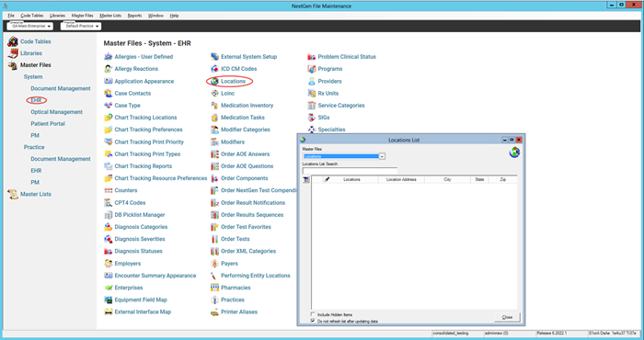
Task: Open the Order Tests link
Action: tap(236, 239)
